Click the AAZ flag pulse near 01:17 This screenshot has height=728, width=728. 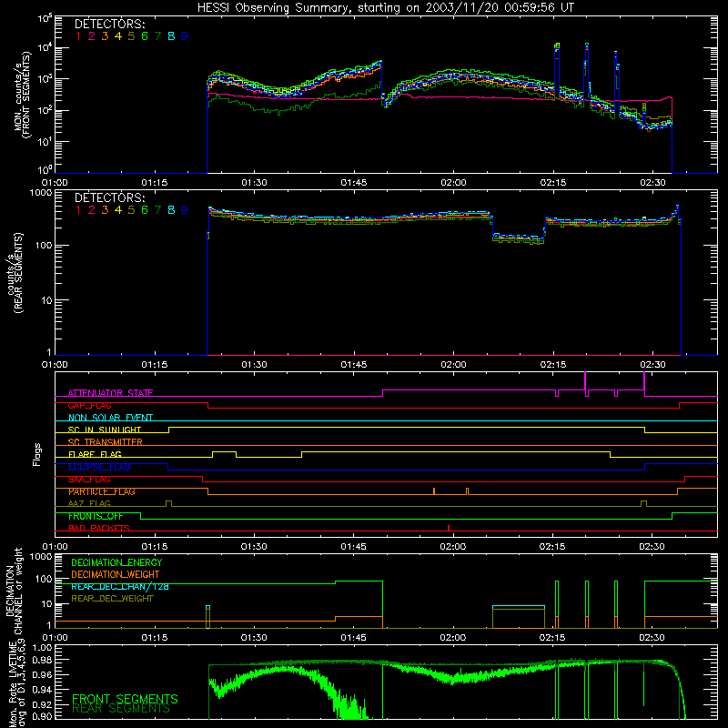(x=168, y=504)
